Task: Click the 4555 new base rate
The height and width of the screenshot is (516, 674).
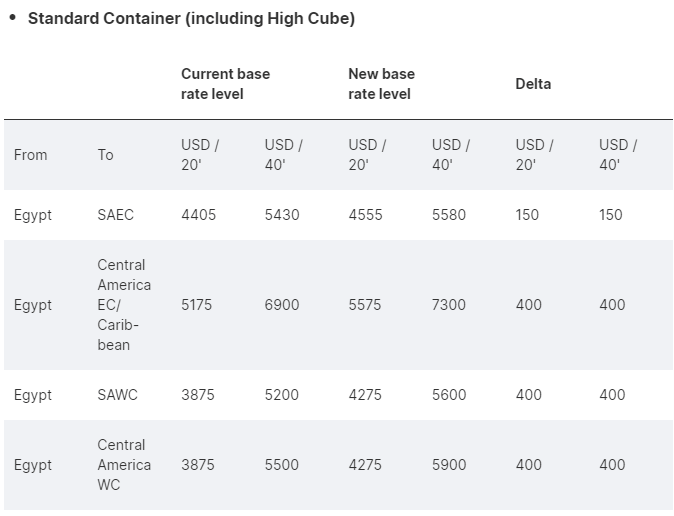Action: coord(365,215)
